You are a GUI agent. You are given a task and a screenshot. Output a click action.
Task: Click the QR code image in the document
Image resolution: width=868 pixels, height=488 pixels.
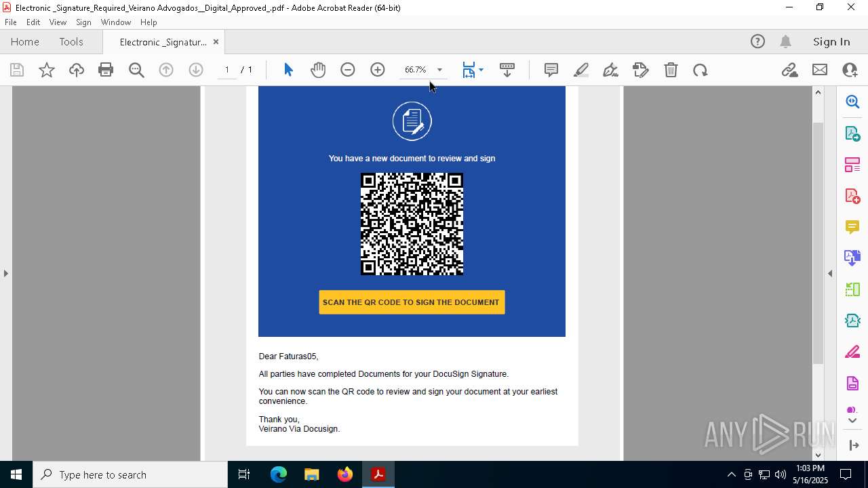(412, 224)
